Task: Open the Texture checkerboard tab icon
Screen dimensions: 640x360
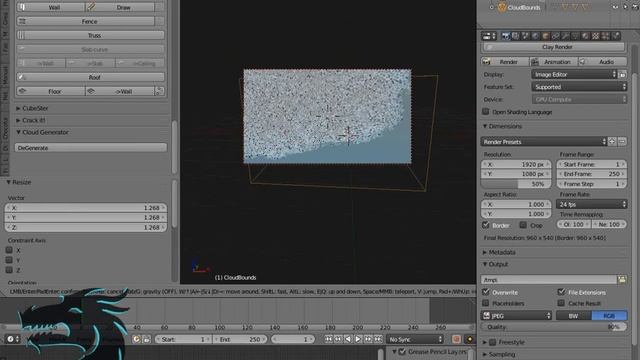Action: (596, 36)
